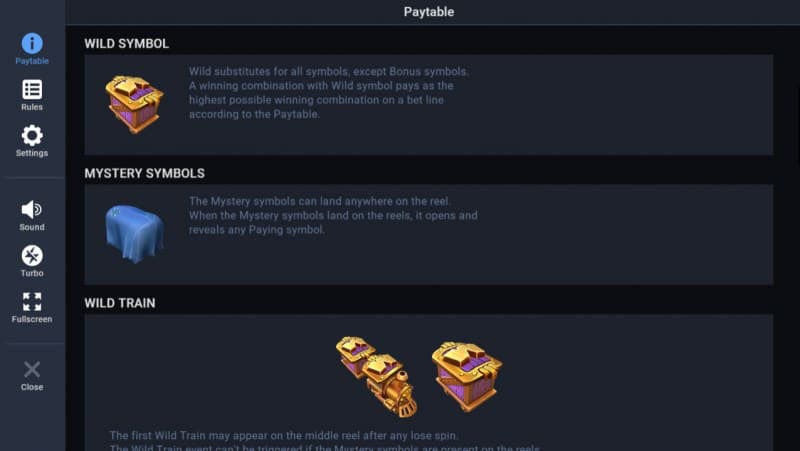The image size is (800, 451).
Task: Click the Wild substitutes description text
Action: [330, 93]
